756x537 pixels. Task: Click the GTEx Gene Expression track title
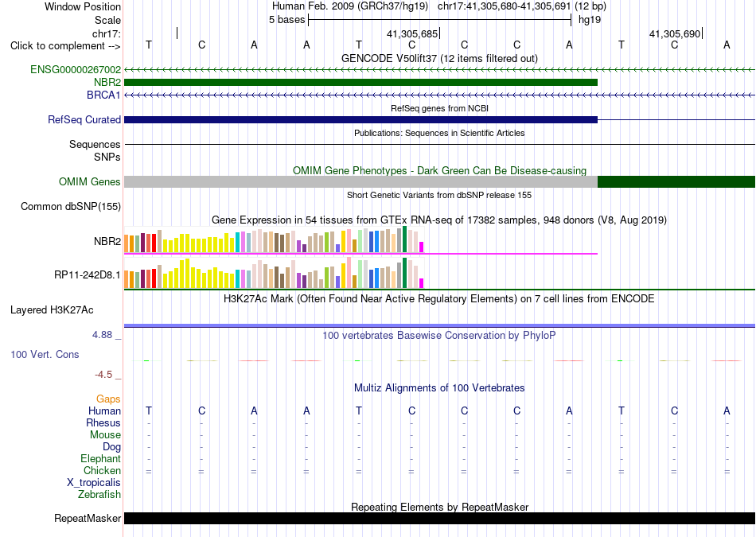point(440,220)
